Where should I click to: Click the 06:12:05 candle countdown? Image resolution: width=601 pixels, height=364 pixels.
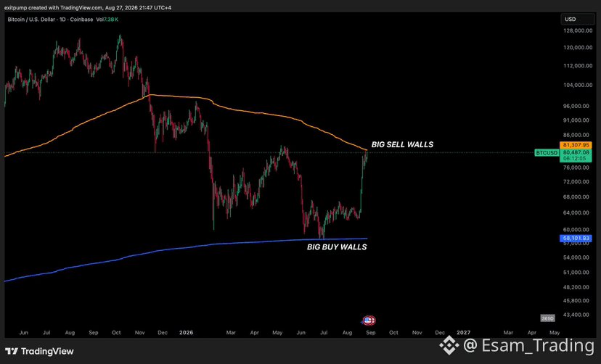[576, 159]
